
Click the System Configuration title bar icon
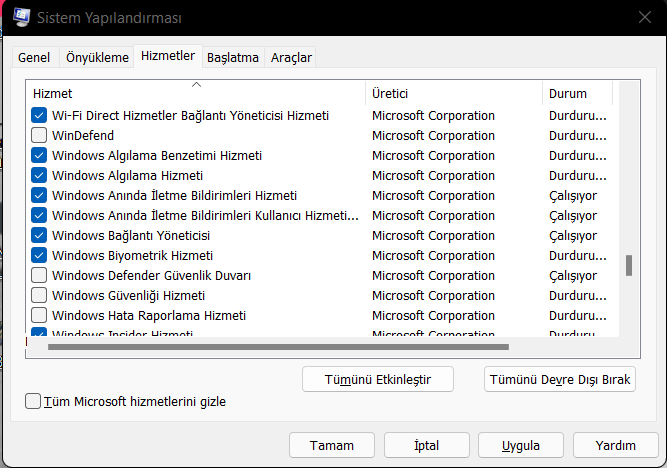(20, 17)
